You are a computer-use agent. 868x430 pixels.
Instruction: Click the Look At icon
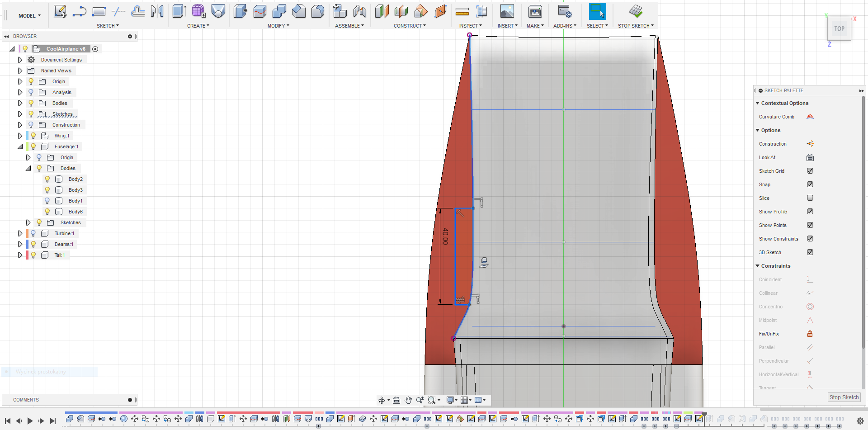tap(810, 157)
